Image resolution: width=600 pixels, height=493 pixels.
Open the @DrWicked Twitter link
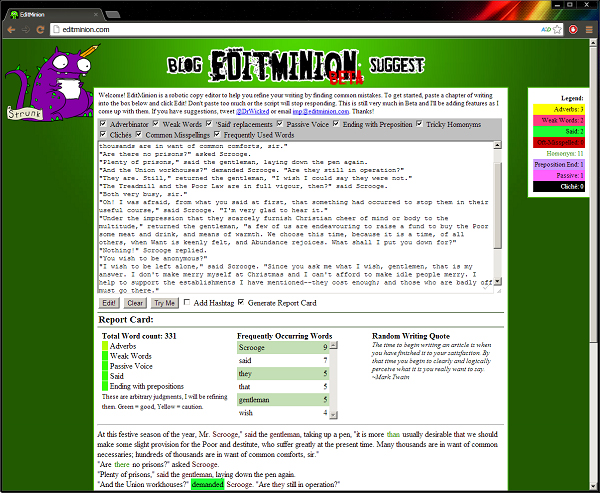tap(253, 111)
